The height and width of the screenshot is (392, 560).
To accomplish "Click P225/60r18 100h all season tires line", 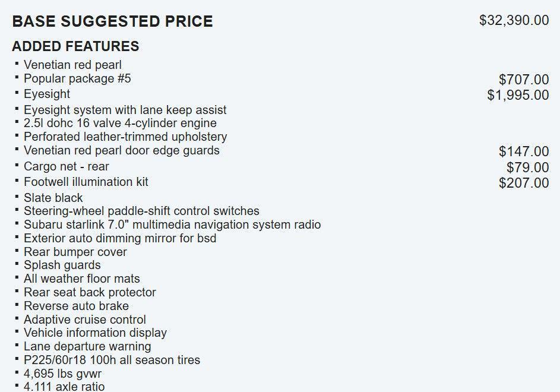I will 112,360.
